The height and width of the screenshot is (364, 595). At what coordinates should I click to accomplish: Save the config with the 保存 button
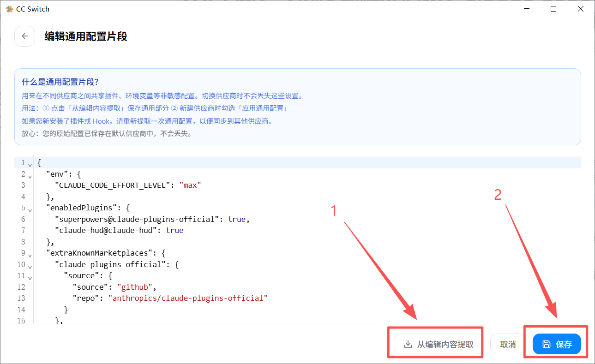point(557,344)
